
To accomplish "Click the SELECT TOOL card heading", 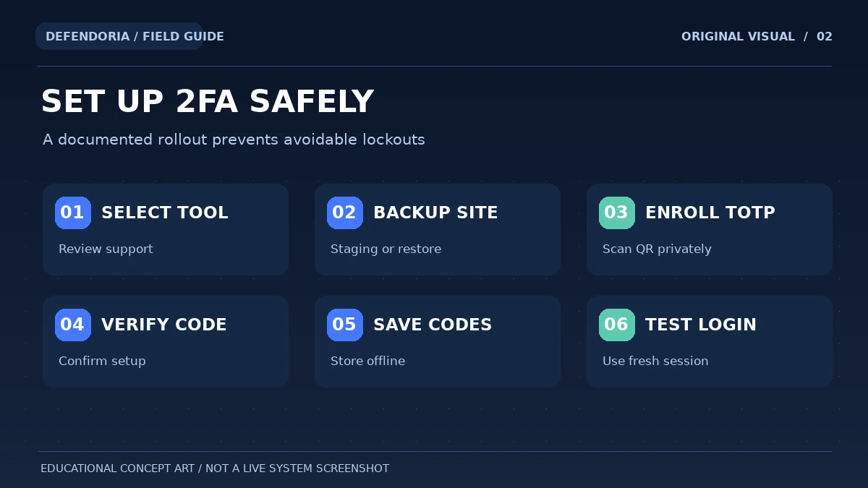I will [165, 213].
